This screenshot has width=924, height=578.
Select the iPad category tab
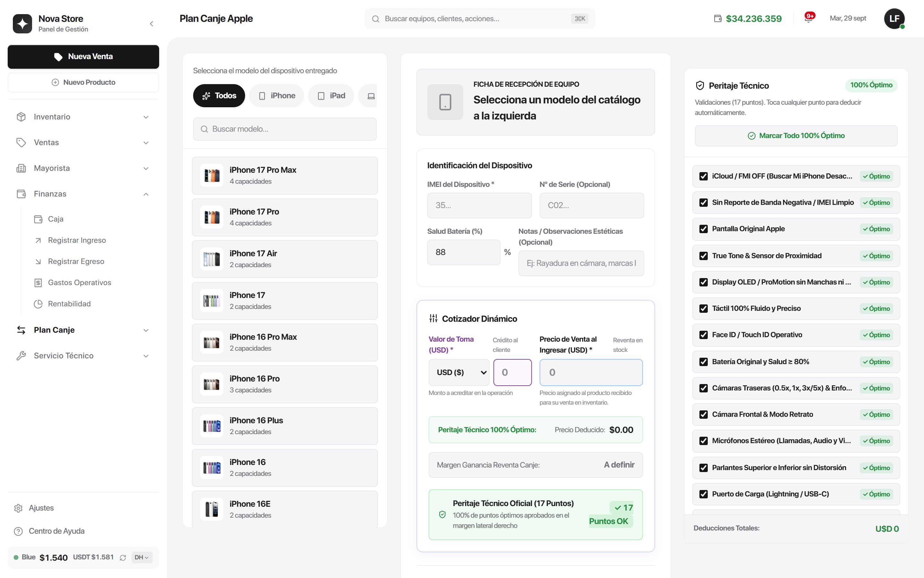[331, 96]
